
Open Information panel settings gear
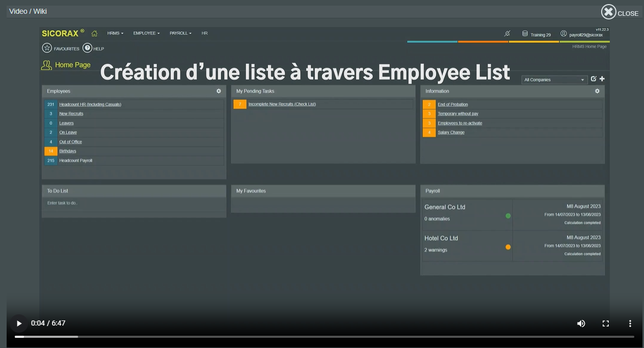597,91
